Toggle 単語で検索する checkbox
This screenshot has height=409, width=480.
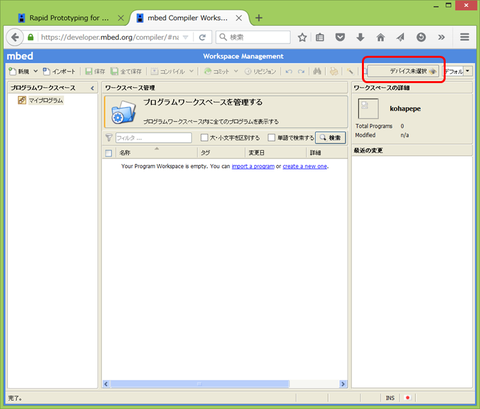tap(272, 138)
